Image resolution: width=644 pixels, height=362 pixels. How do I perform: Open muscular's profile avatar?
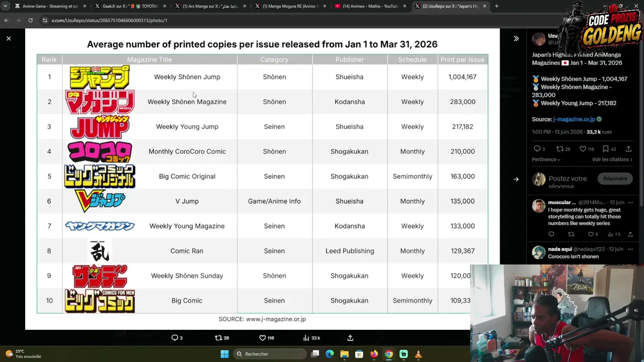pyautogui.click(x=539, y=206)
